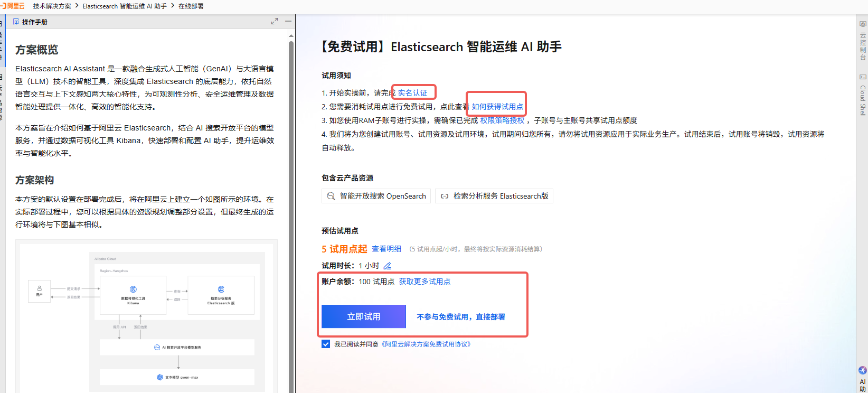Click 智能开放搜索 OpenSearch product tag
The image size is (868, 393).
point(376,196)
